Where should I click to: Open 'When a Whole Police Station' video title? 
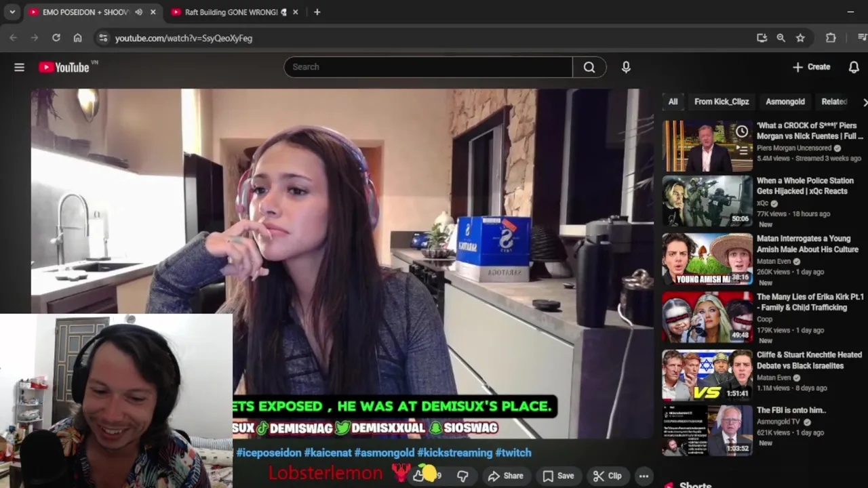805,186
